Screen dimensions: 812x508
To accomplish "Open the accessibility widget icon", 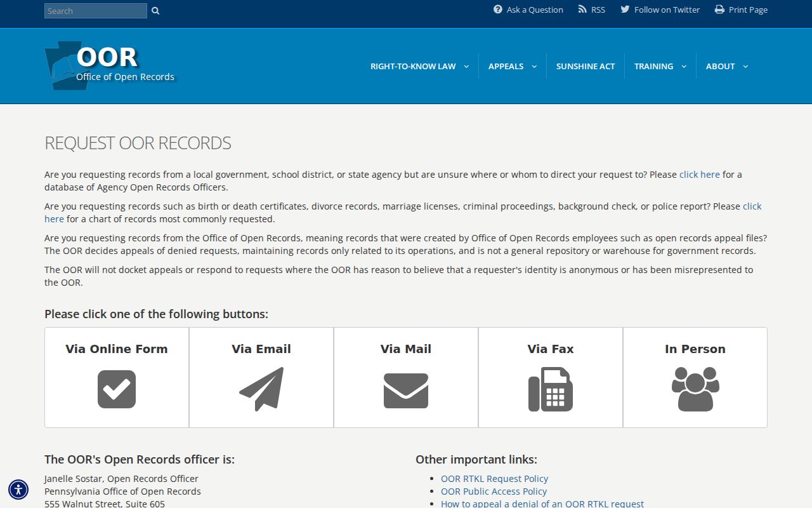I will [x=18, y=490].
